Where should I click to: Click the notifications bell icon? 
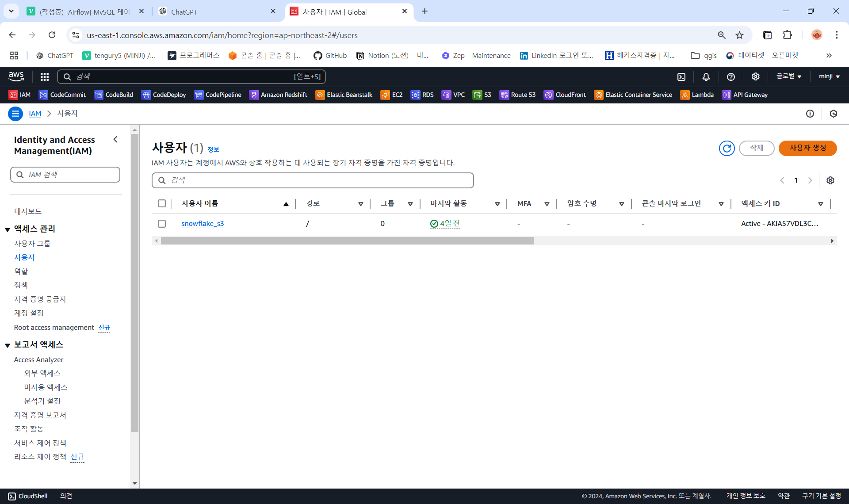tap(706, 77)
